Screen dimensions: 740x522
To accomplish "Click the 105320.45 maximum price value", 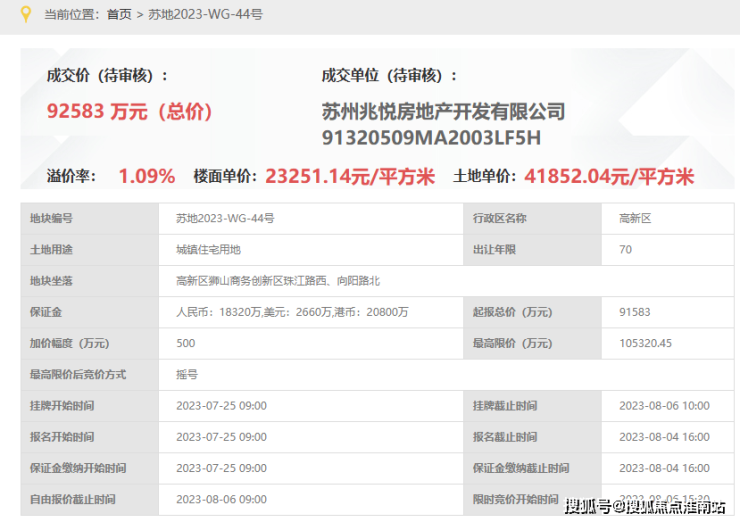I will 646,343.
